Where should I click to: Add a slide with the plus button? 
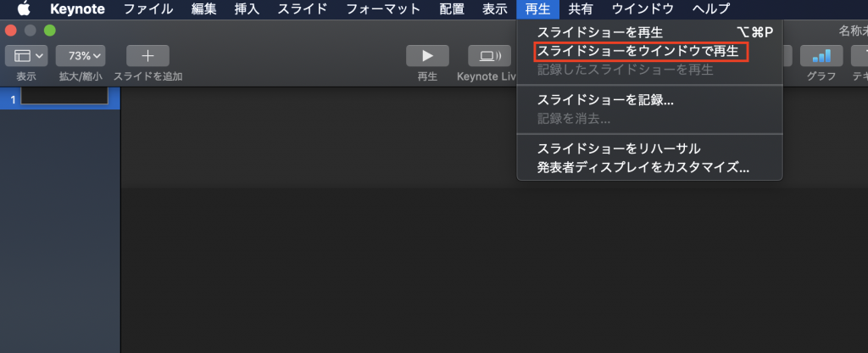[147, 56]
